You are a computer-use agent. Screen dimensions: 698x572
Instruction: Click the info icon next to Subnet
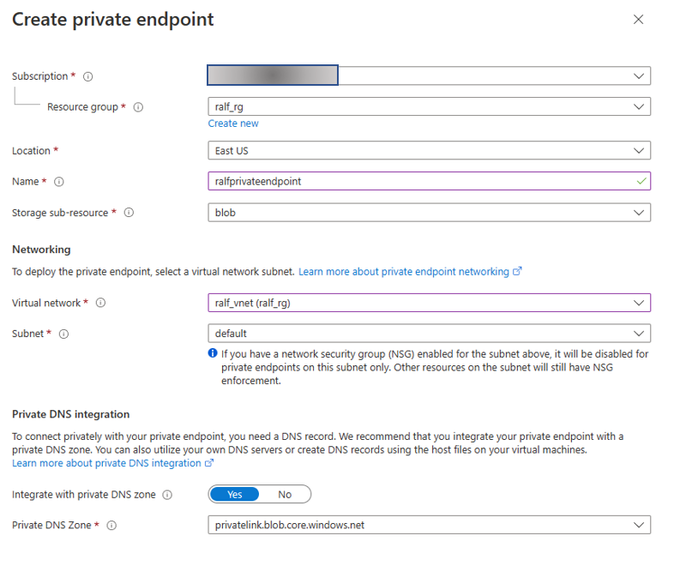[x=61, y=334]
